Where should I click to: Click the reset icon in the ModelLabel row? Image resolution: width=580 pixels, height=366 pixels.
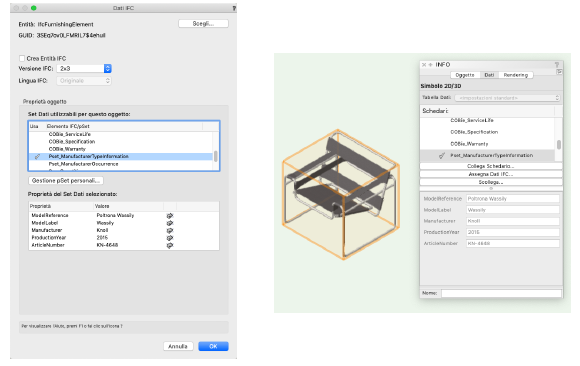coord(170,223)
